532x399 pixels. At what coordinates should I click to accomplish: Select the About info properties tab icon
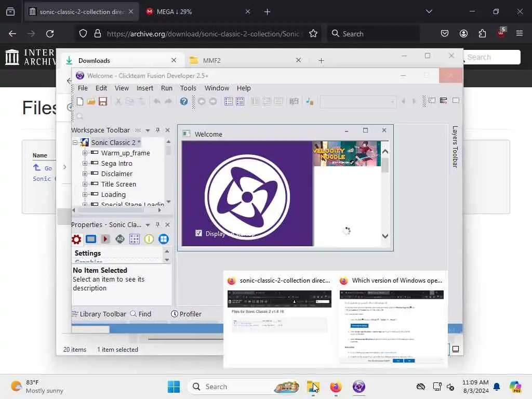pyautogui.click(x=149, y=239)
